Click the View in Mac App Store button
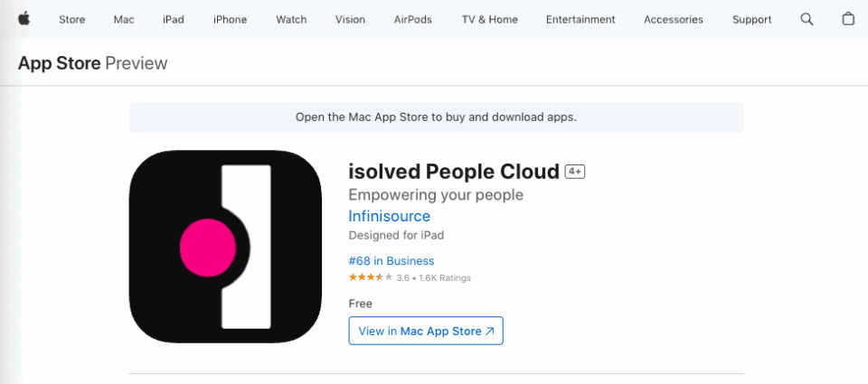 [x=426, y=331]
